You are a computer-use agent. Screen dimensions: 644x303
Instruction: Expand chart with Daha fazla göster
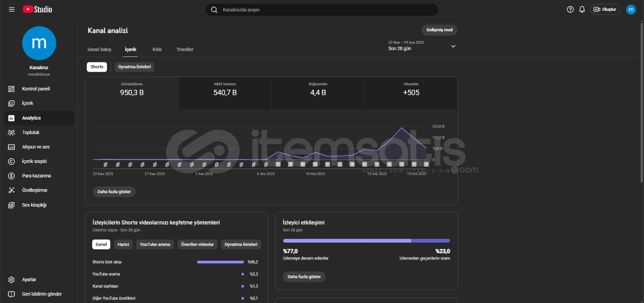coord(114,192)
